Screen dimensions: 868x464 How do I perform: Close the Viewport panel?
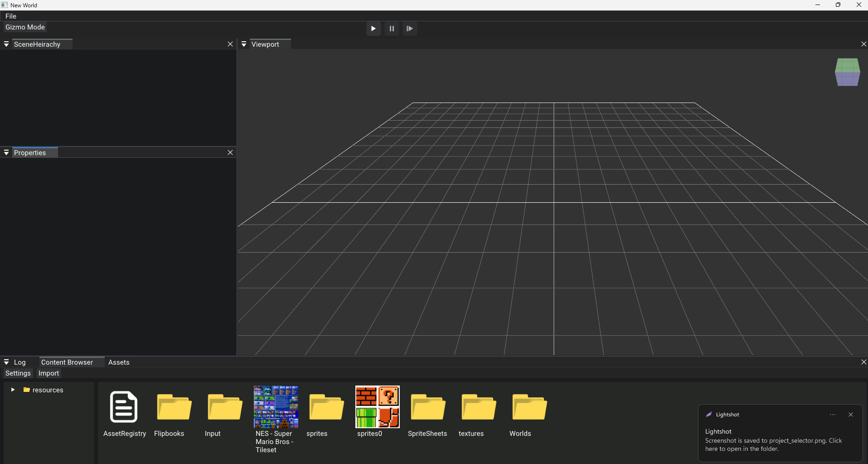[863, 44]
